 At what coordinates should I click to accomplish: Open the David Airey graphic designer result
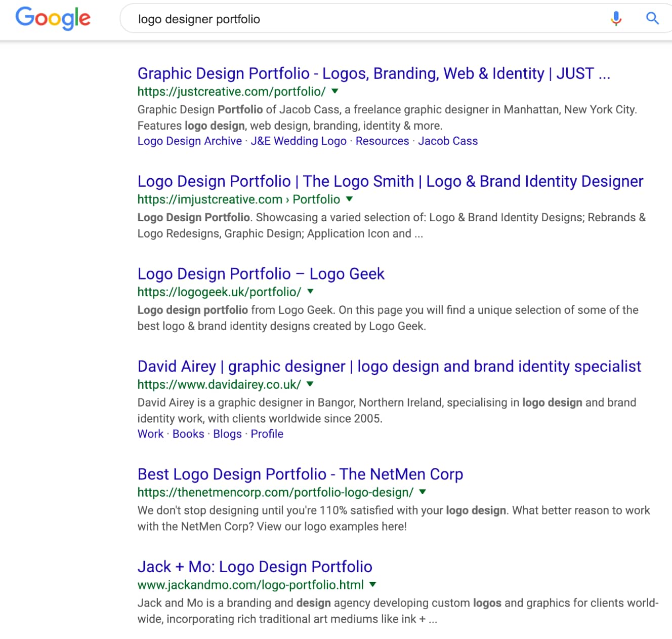click(x=389, y=366)
